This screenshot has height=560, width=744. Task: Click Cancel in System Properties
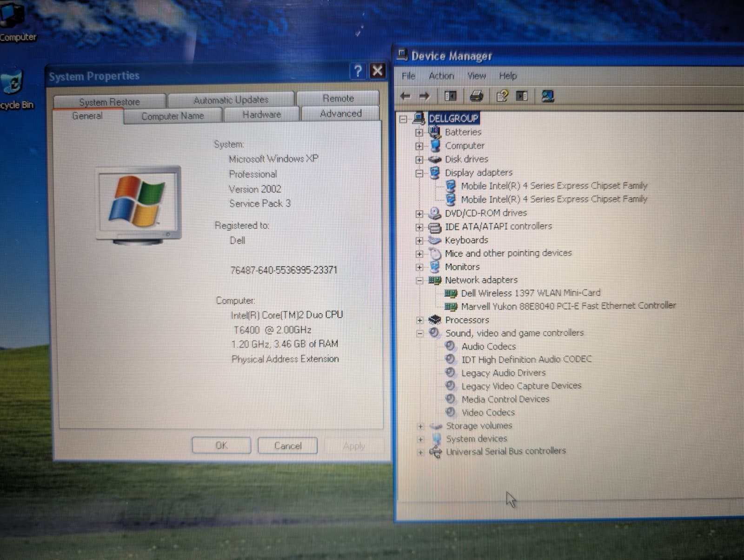coord(288,446)
